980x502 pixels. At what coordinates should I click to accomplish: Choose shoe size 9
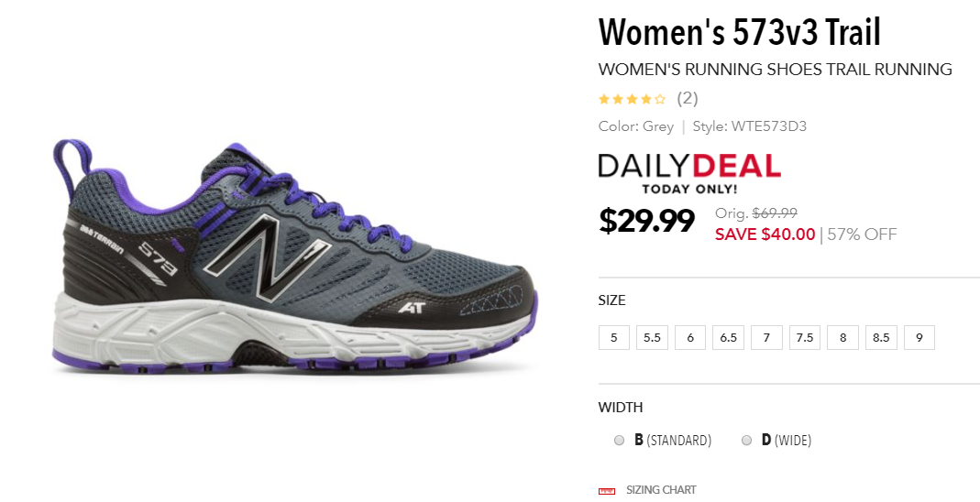[919, 337]
